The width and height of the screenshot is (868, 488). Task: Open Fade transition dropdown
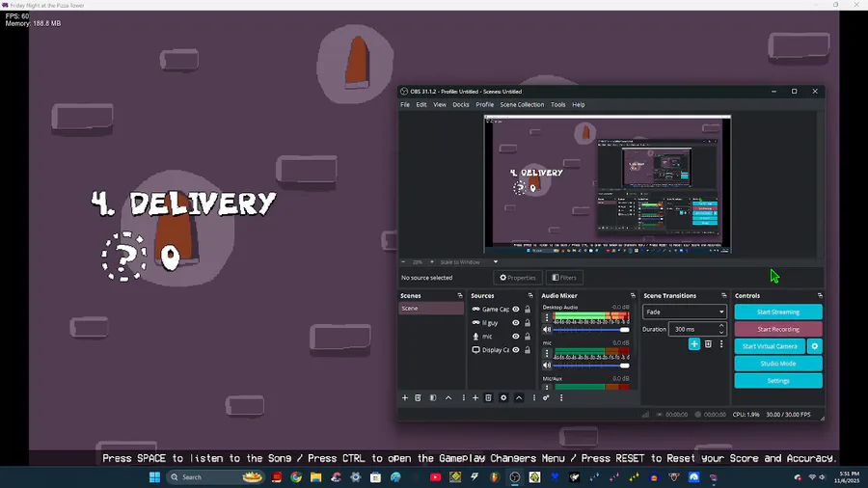(x=684, y=312)
